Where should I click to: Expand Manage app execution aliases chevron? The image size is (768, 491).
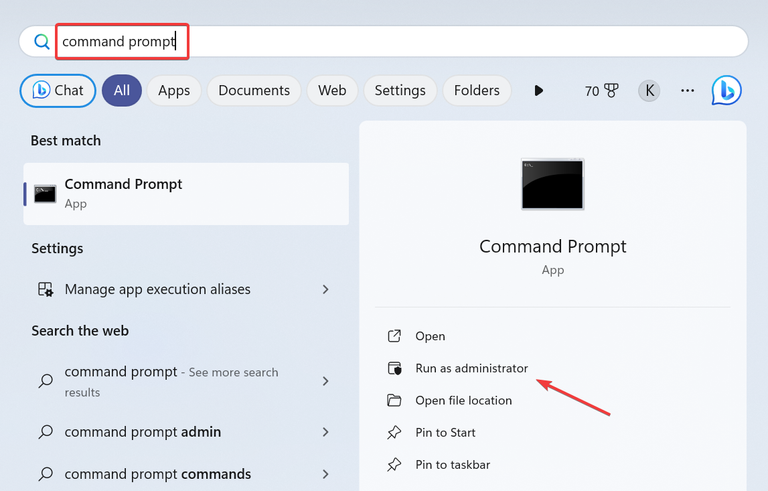click(326, 290)
